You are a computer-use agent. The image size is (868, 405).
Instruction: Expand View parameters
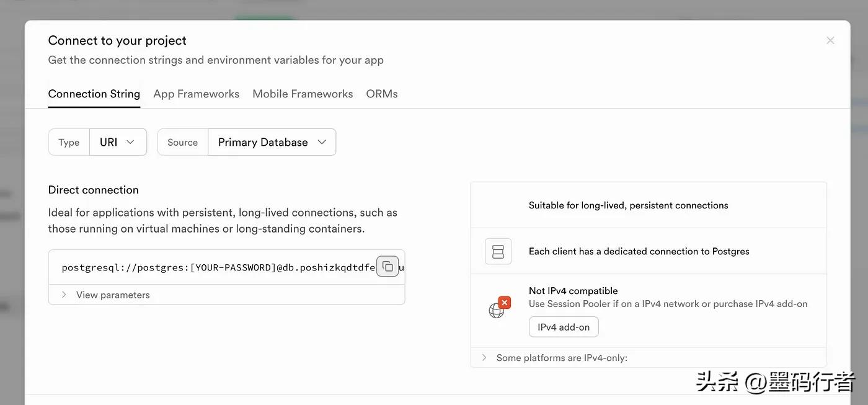click(x=112, y=295)
